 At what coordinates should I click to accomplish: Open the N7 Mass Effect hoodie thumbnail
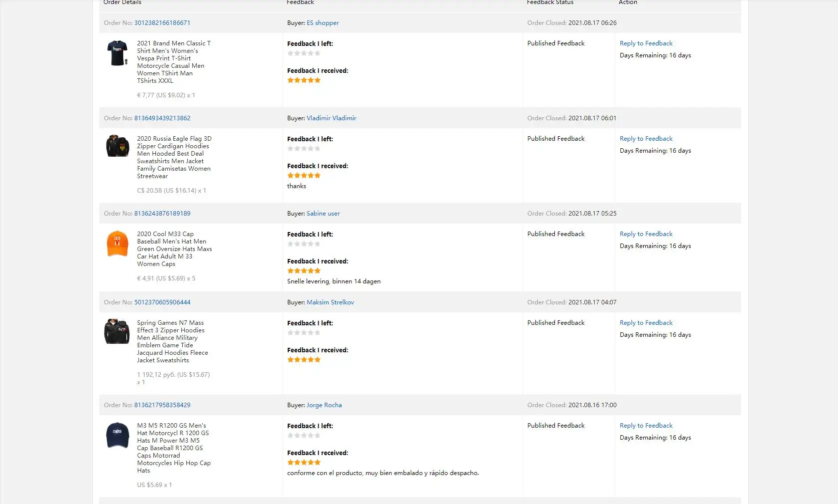[117, 331]
